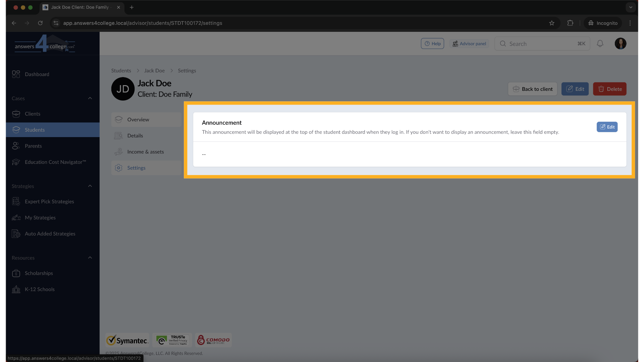Collapse the Cases section
Screen dimensions: 644x362
(x=90, y=98)
